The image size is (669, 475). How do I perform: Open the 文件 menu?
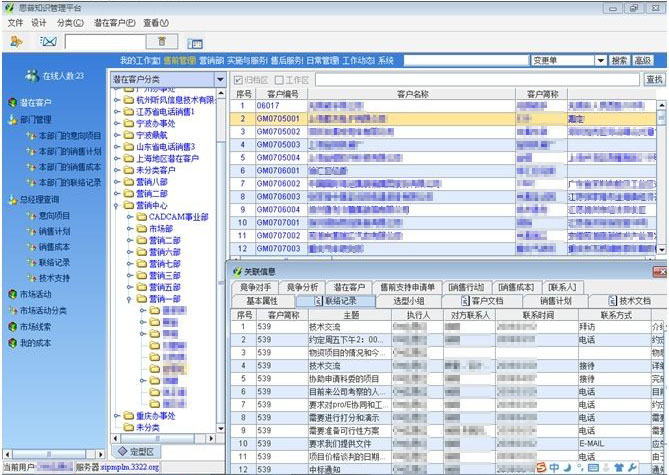point(15,22)
